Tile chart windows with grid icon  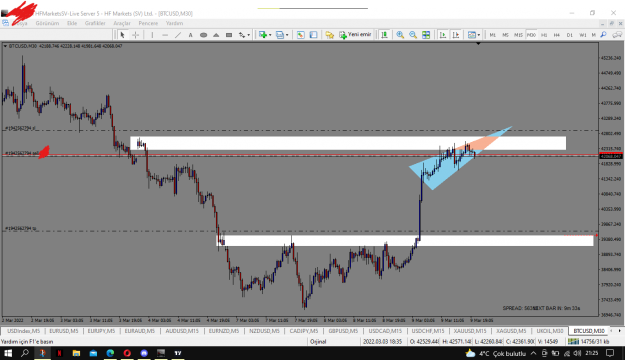pyautogui.click(x=426, y=35)
